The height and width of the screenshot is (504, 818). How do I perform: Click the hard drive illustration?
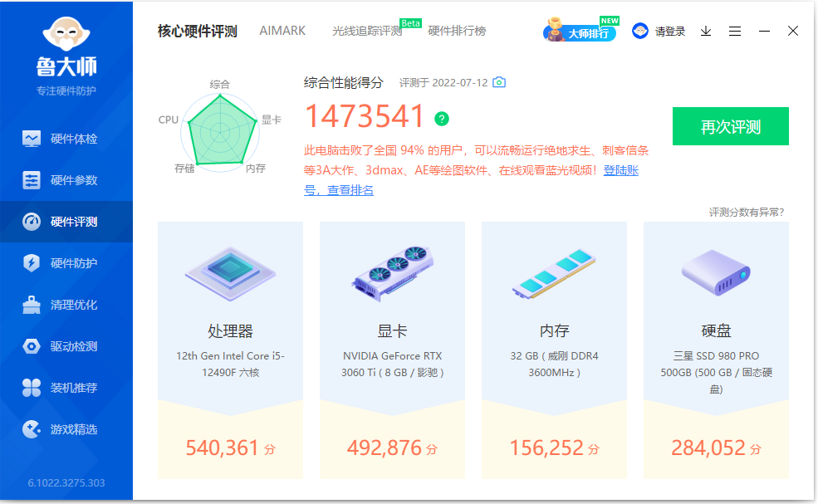[x=716, y=272]
